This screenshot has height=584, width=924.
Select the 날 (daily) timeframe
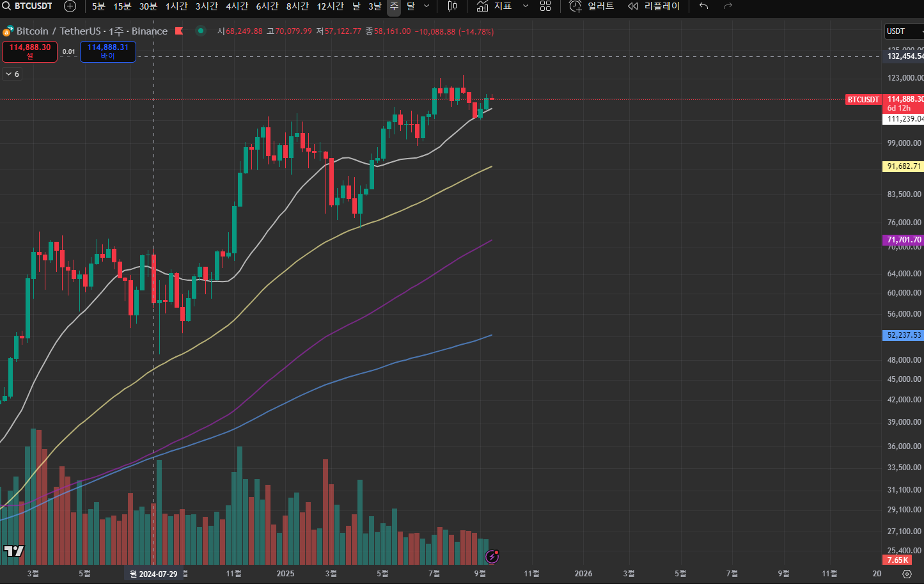tap(356, 6)
